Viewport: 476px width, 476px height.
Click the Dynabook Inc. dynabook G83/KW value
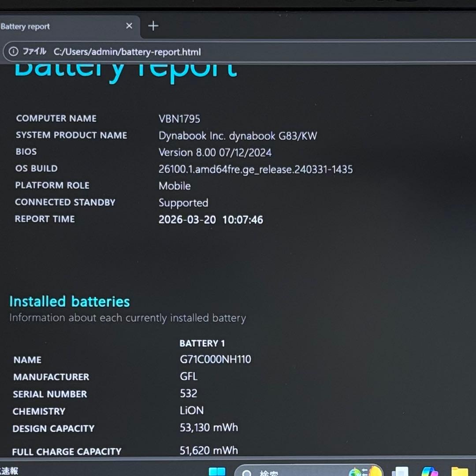238,136
